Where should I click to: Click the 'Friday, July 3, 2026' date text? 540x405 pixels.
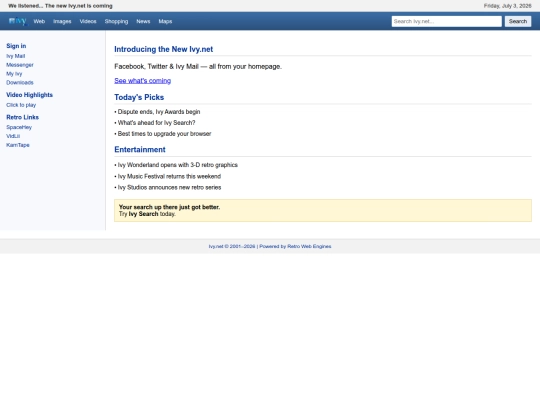(508, 6)
